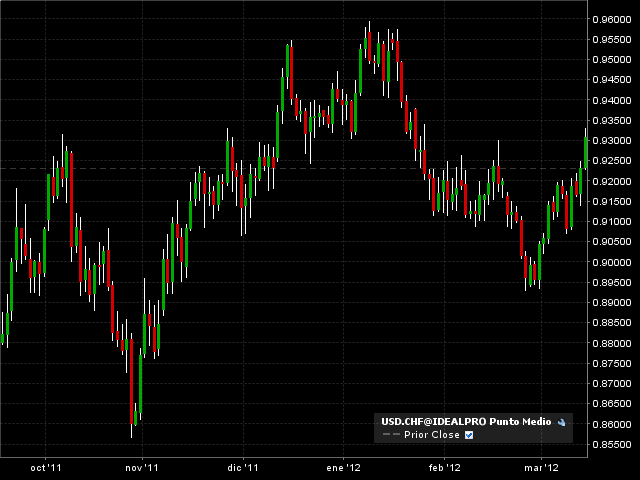Click the 0.89500 price axis label
Screen dimensions: 640x480
point(612,282)
